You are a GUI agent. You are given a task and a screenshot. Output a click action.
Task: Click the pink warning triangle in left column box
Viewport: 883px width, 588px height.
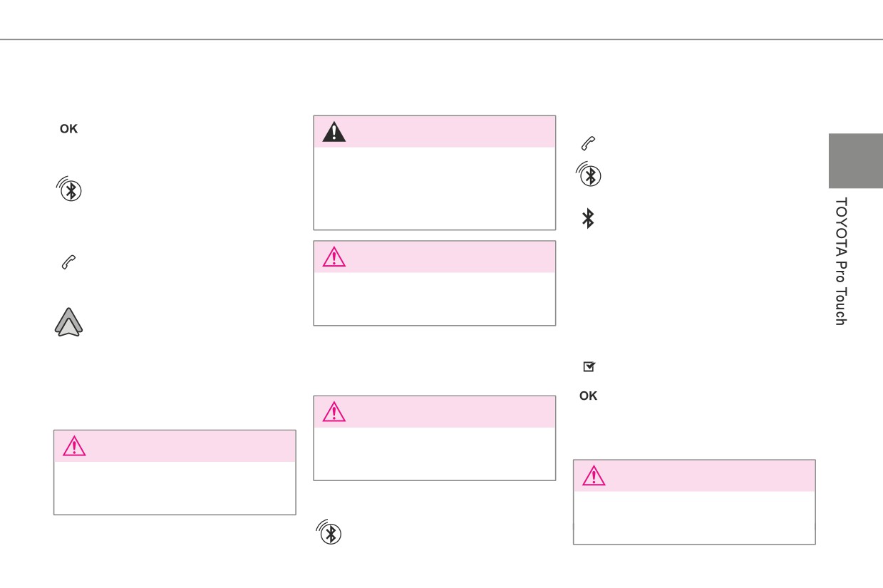[x=73, y=446]
